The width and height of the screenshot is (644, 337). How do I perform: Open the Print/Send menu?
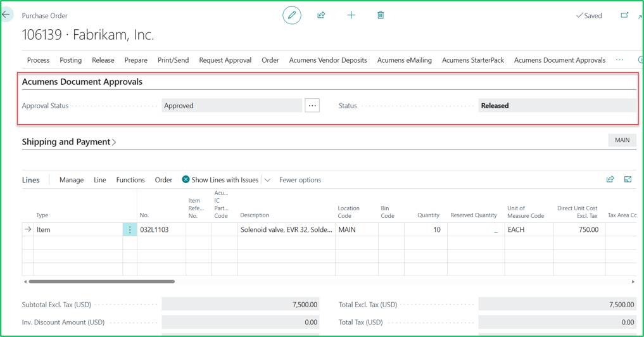tap(174, 60)
